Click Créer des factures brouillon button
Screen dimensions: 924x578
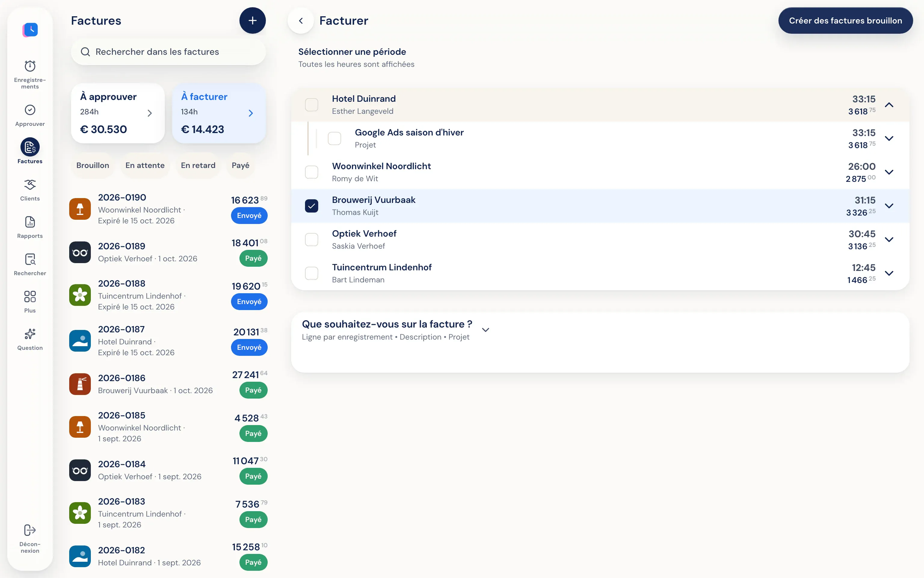845,21
